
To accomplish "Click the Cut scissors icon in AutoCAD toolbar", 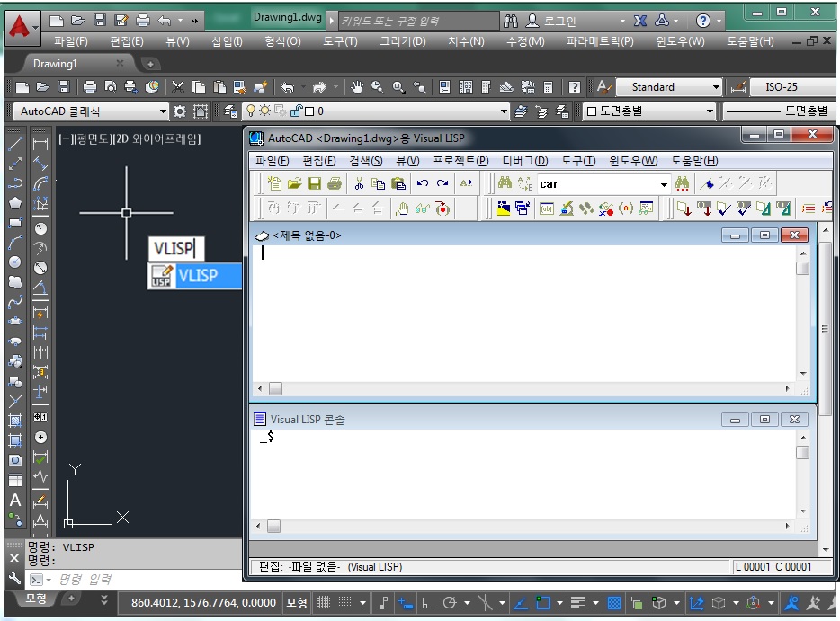I will (x=177, y=87).
